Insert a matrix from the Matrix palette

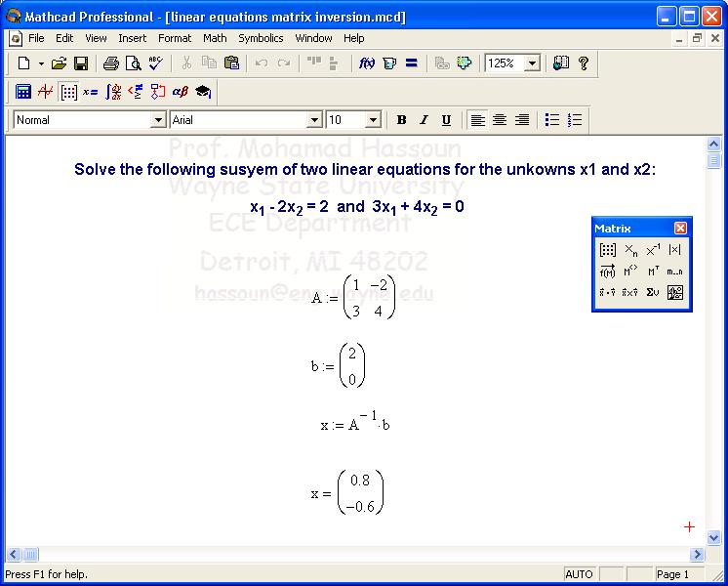tap(607, 250)
